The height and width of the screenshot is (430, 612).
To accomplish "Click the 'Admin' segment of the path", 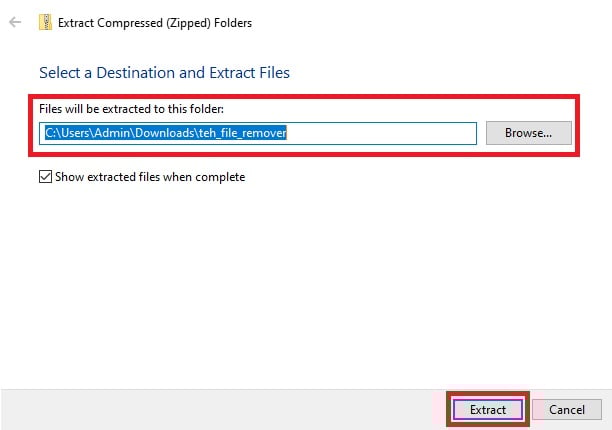I will 112,133.
